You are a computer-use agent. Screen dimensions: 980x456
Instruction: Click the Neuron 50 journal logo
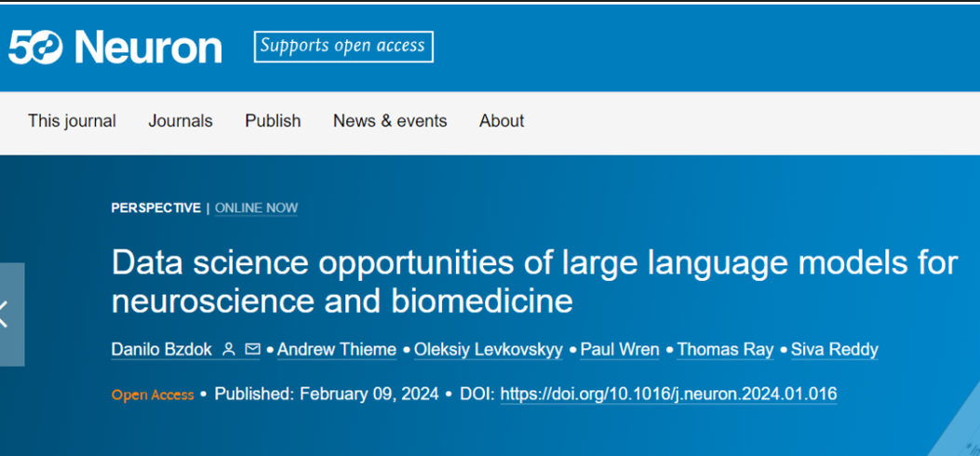(115, 47)
